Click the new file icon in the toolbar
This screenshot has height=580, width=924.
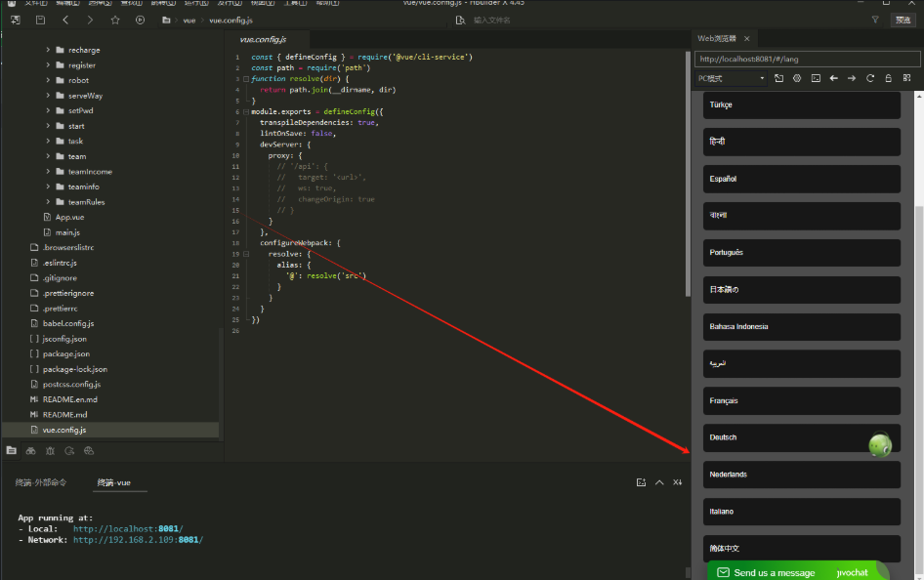click(x=16, y=21)
